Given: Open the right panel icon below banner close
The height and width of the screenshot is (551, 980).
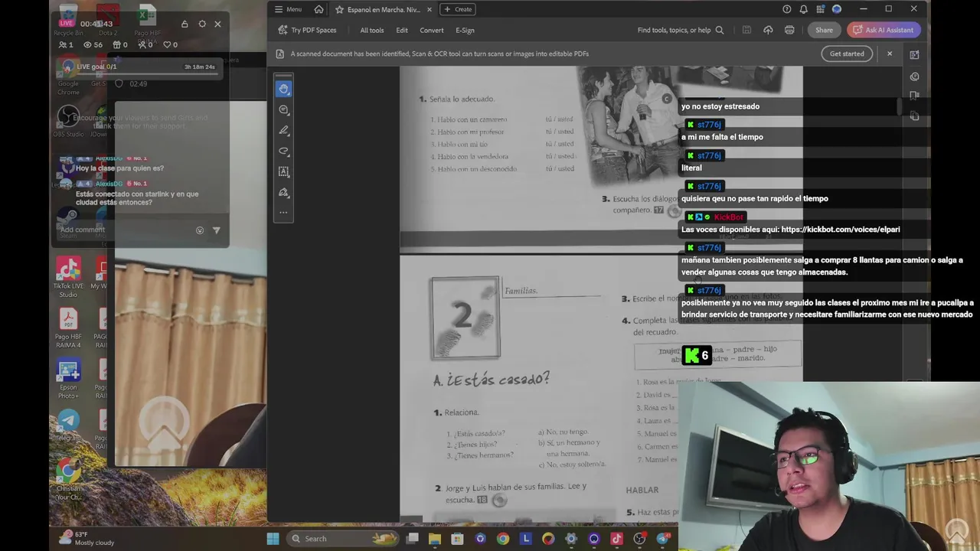Looking at the screenshot, I should (914, 54).
